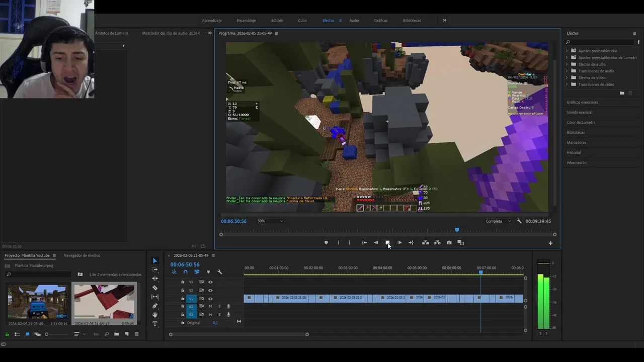
Task: Hide track V3 output eye
Action: click(210, 282)
